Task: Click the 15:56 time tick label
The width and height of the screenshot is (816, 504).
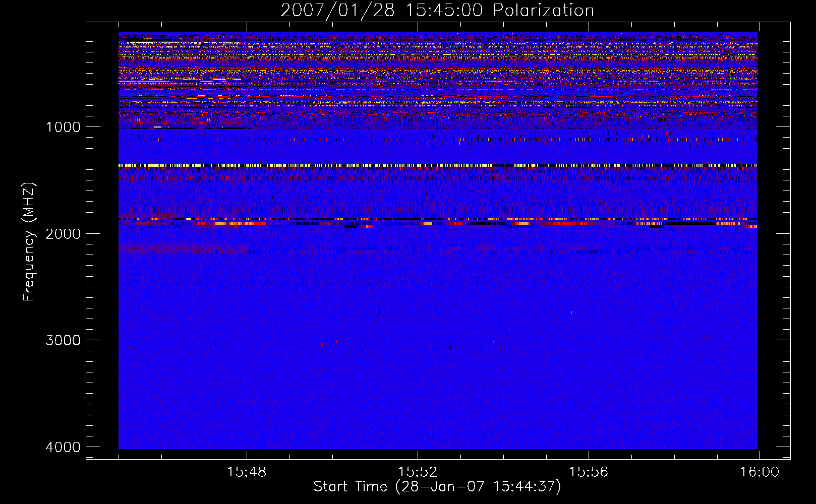Action: 589,472
